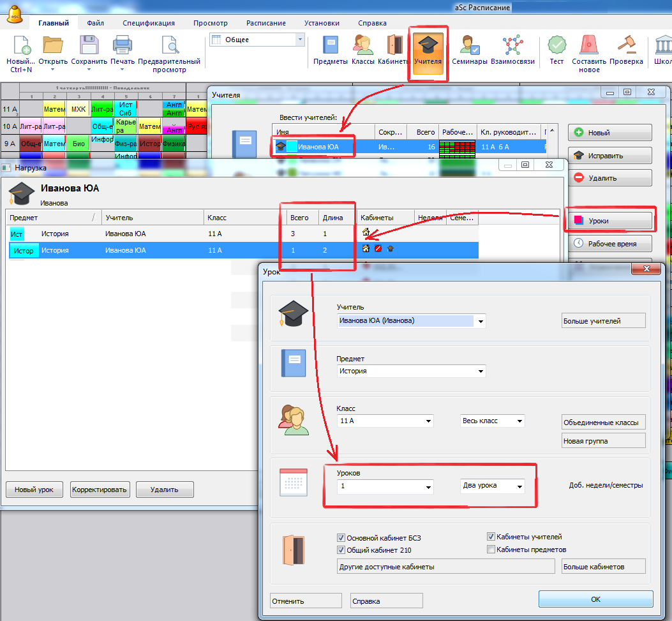
Task: Run the Тест checkmark icon
Action: tap(556, 50)
